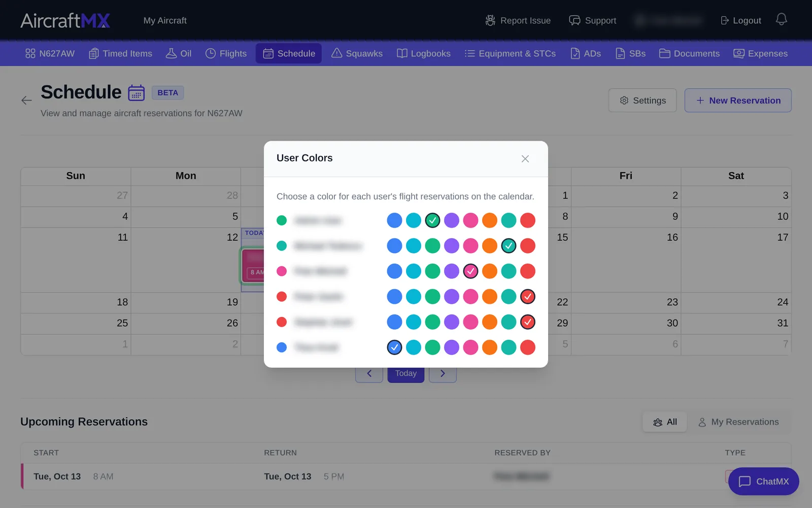The width and height of the screenshot is (812, 508).
Task: Open the Expenses tab
Action: [760, 53]
